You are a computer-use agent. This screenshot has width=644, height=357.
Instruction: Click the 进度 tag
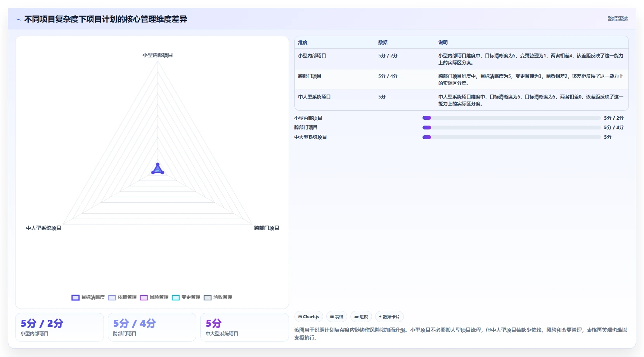click(361, 317)
